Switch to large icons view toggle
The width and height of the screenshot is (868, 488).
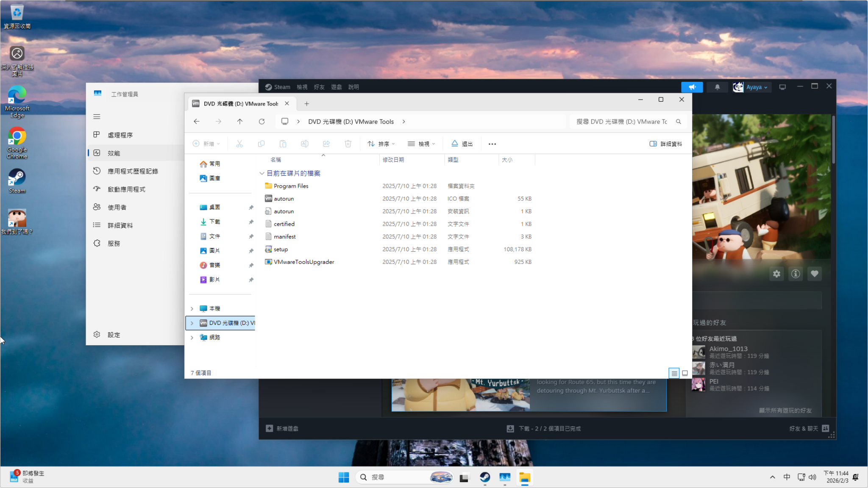(x=684, y=373)
